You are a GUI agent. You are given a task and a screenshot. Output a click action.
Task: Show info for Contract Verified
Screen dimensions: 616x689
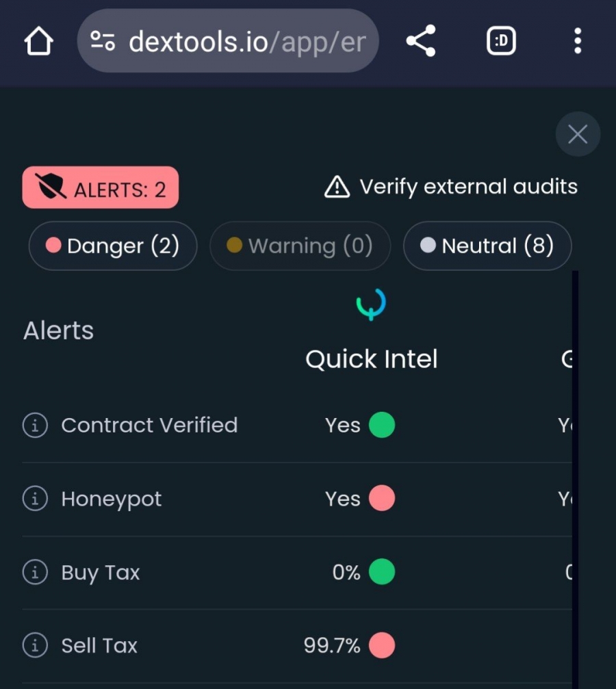point(35,425)
